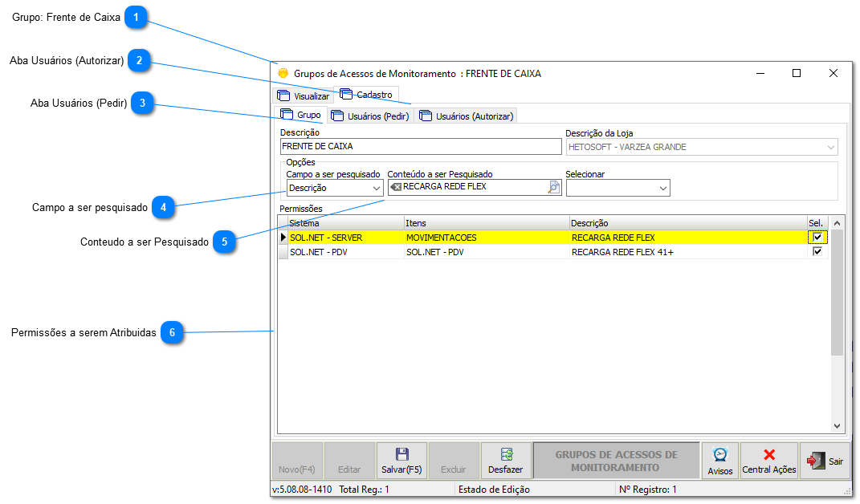Open the Campo a ser pesquisado dropdown
Viewport: 860px width, 504px height.
[x=377, y=188]
